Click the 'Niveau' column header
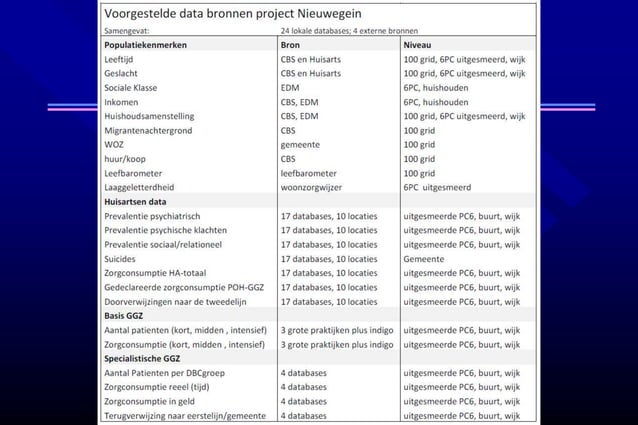Image resolution: width=638 pixels, height=425 pixels. point(417,45)
